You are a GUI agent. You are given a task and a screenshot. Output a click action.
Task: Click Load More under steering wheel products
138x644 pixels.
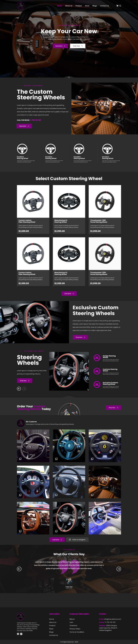click(69, 294)
